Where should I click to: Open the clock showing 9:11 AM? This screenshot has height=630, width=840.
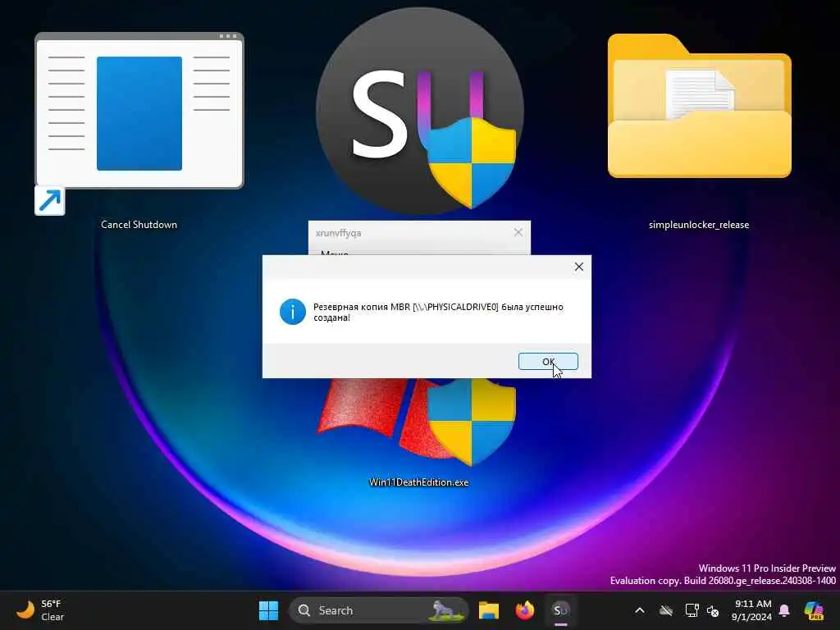pyautogui.click(x=752, y=610)
